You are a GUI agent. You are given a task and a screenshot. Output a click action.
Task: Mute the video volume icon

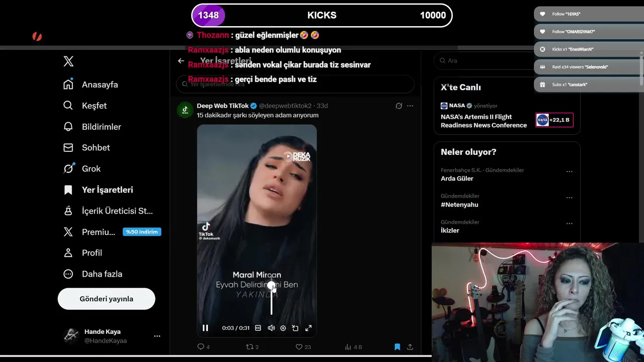click(x=271, y=328)
